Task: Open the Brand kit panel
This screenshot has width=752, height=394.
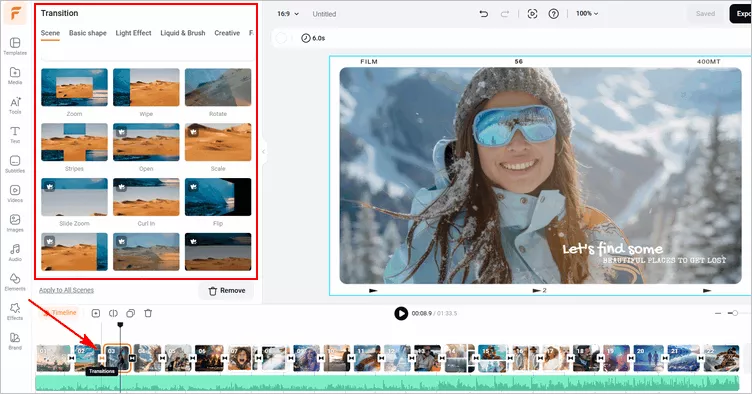Action: (15, 341)
